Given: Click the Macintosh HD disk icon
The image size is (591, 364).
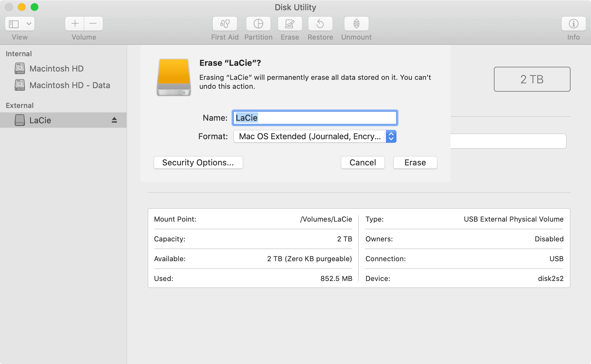Looking at the screenshot, I should pos(20,68).
